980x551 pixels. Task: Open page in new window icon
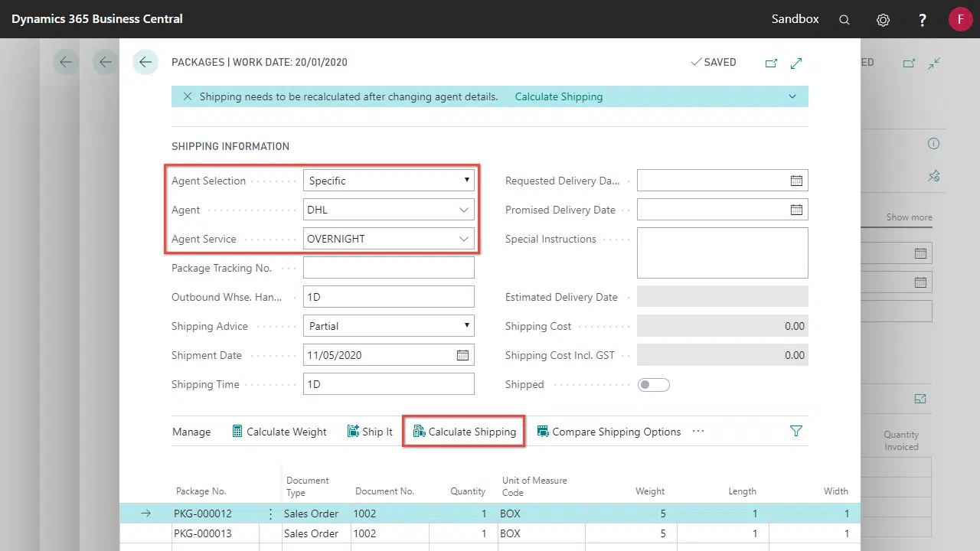coord(771,63)
